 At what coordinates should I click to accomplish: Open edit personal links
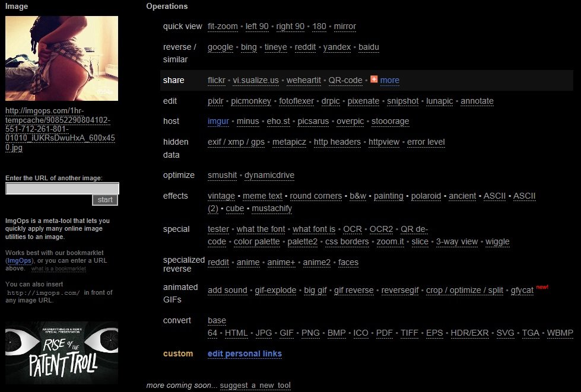(x=245, y=354)
